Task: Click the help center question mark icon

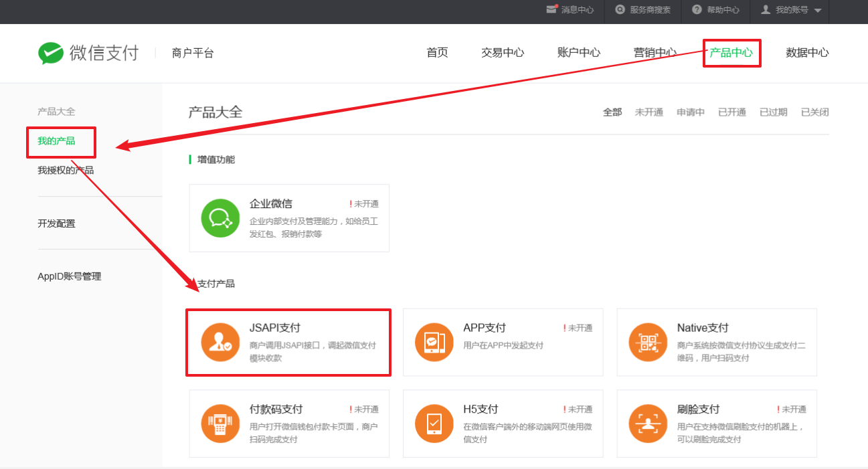Action: [697, 9]
